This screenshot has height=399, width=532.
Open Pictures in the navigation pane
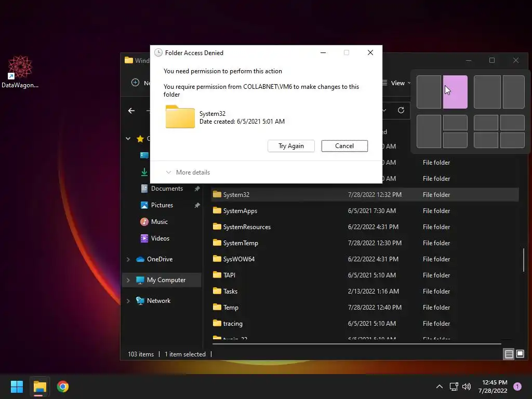(x=162, y=205)
